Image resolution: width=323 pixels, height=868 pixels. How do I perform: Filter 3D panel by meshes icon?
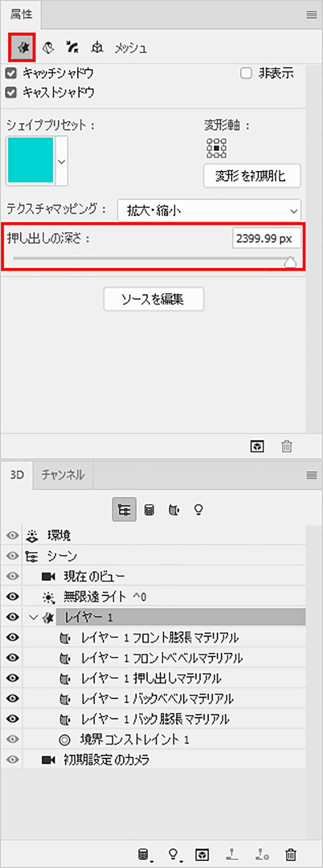[149, 510]
